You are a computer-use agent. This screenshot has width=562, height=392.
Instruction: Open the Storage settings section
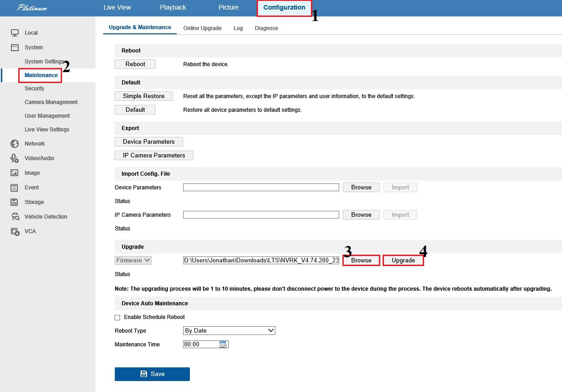pyautogui.click(x=34, y=202)
